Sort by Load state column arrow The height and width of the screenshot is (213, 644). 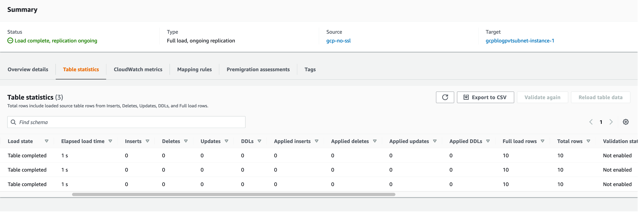[47, 141]
